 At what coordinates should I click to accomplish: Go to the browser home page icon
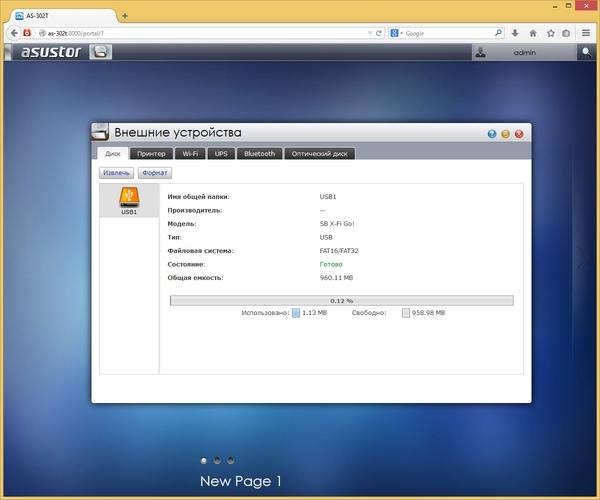(533, 33)
